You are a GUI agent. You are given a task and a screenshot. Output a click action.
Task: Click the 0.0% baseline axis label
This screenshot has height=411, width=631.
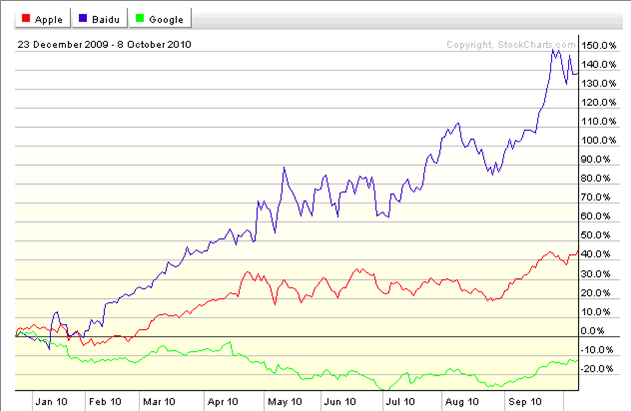coord(593,330)
